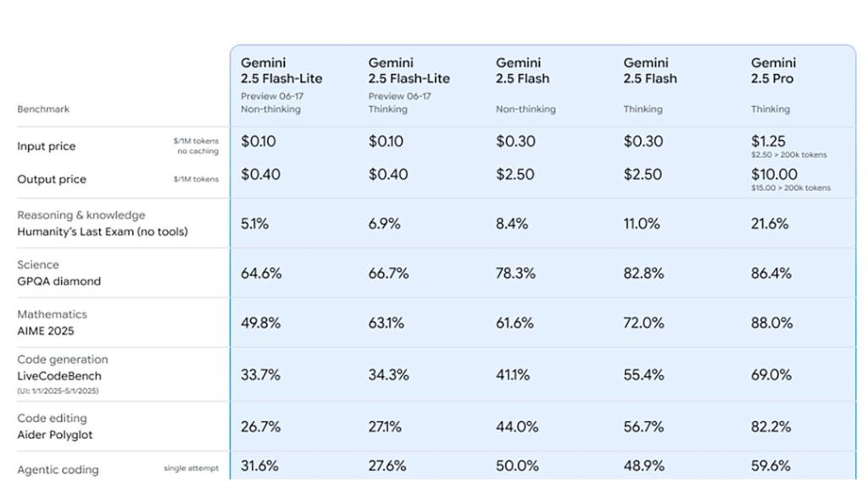The height and width of the screenshot is (488, 868).
Task: Click the 21.6% Humanity's Last Exam score
Action: tap(770, 224)
